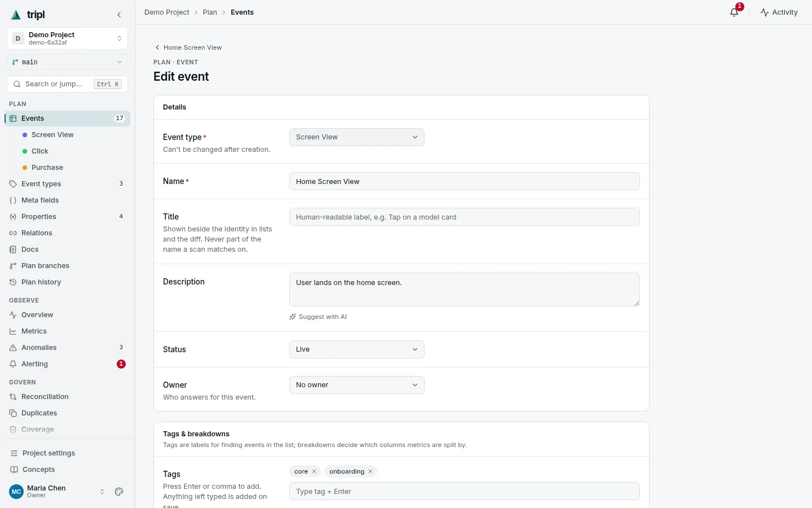Open Concepts page
Image resolution: width=812 pixels, height=508 pixels.
point(67,470)
